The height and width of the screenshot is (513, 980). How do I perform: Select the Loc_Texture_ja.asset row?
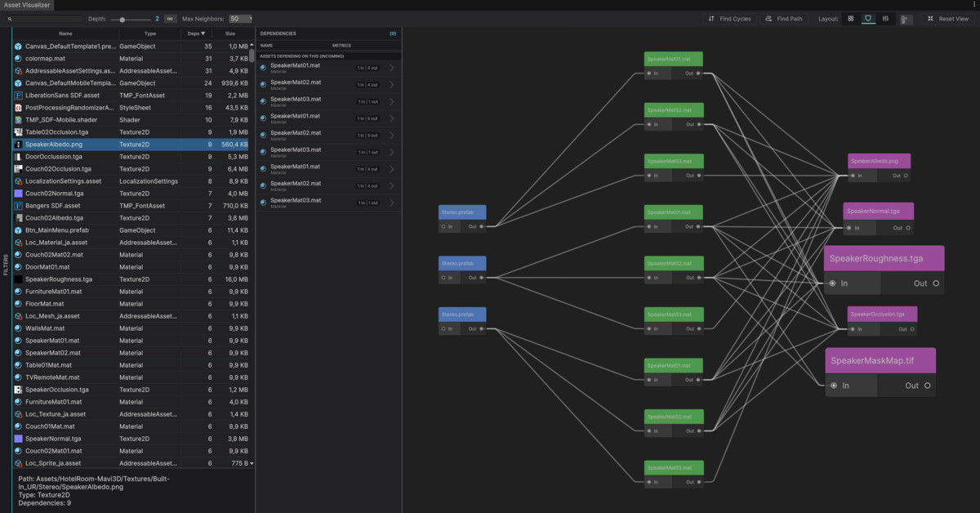pyautogui.click(x=131, y=414)
